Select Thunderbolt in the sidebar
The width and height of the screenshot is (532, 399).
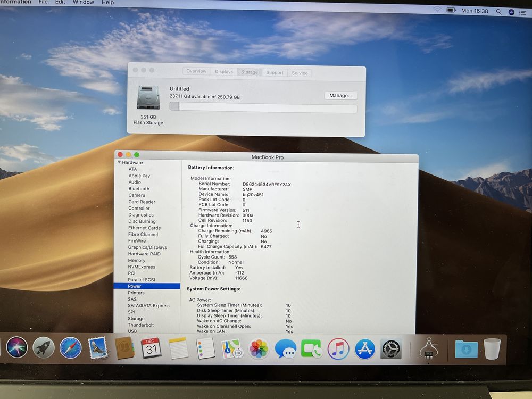click(141, 325)
